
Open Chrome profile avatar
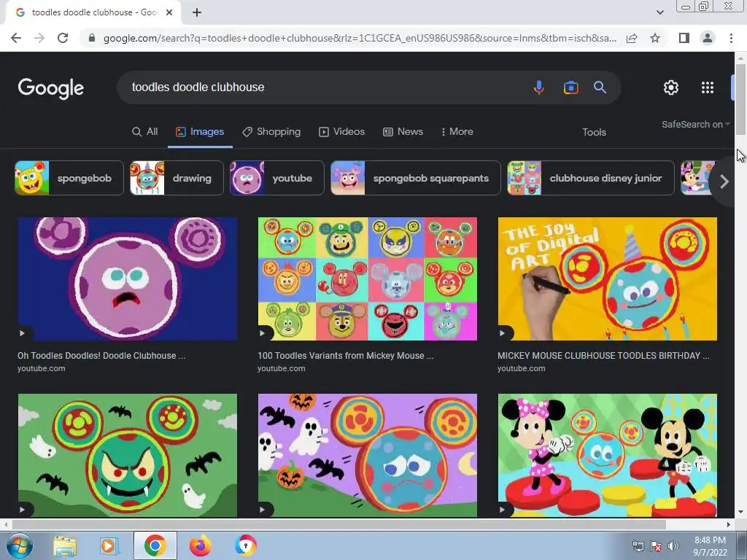708,38
